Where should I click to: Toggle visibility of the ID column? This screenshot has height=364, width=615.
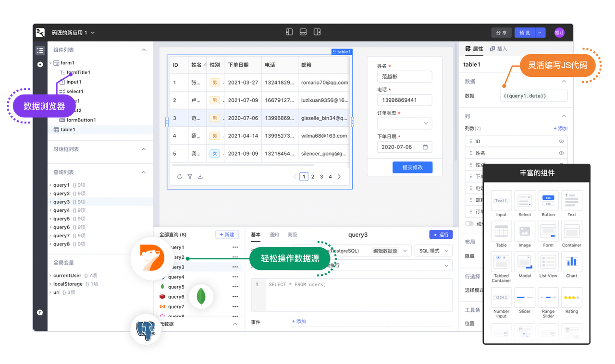point(561,142)
